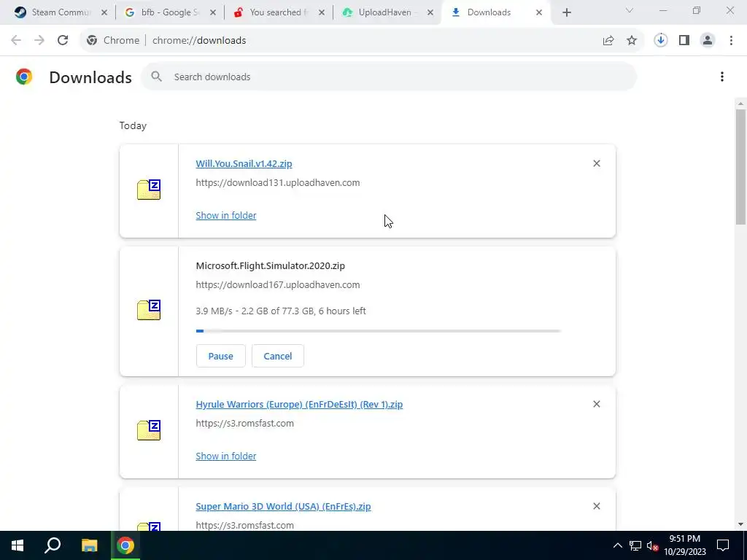
Task: Close the Downloads tab
Action: coord(539,13)
